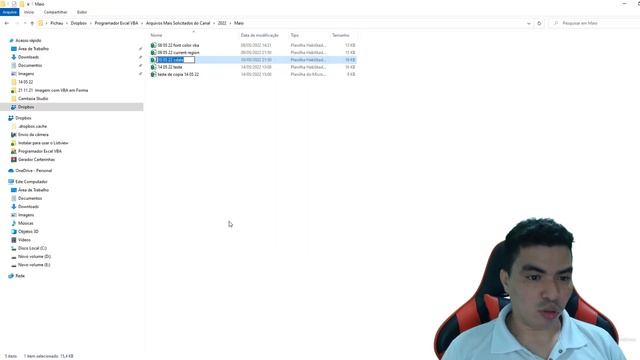Open the address bar history dropdown
The width and height of the screenshot is (640, 360).
tap(529, 23)
